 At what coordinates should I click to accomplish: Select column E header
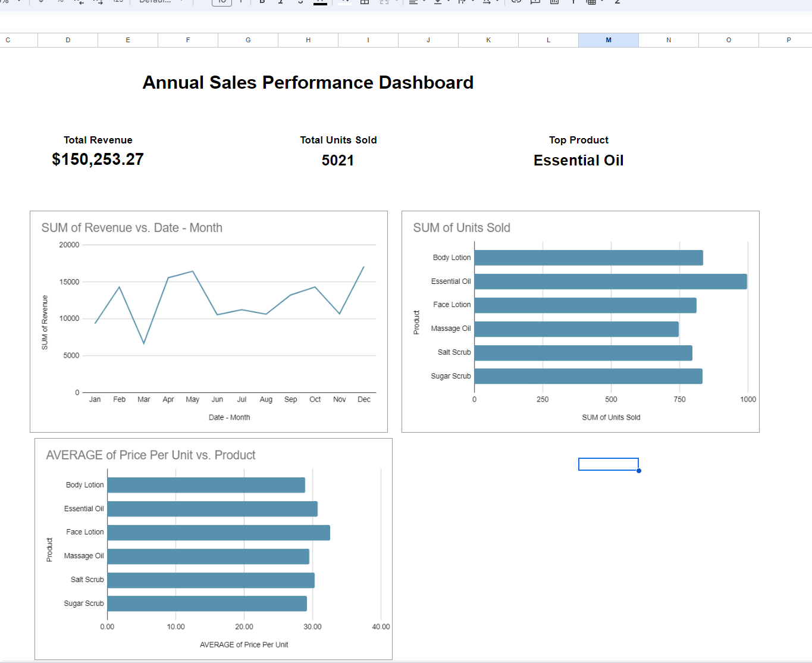[128, 40]
